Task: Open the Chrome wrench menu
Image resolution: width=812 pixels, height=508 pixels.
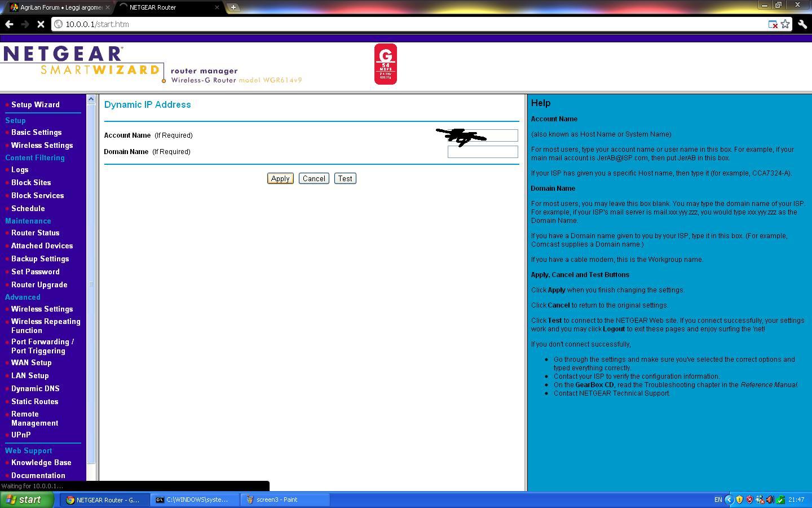Action: tap(802, 24)
